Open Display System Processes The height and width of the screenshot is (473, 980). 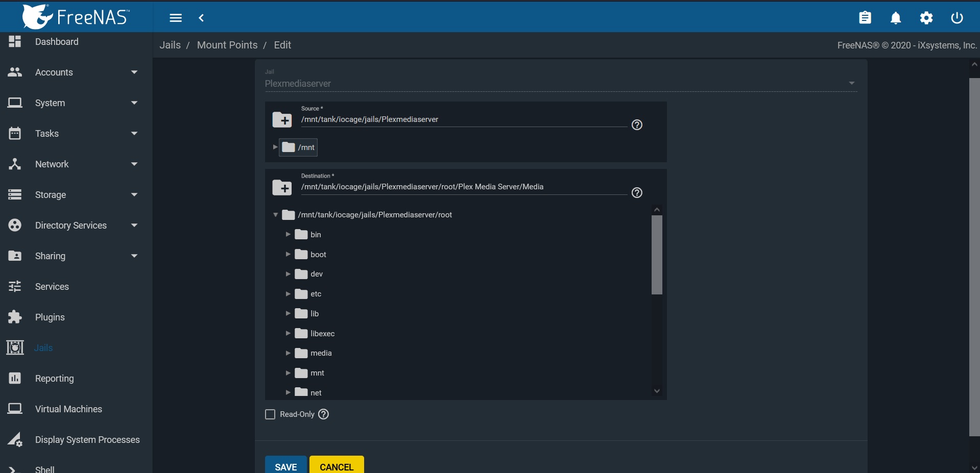[x=87, y=440]
